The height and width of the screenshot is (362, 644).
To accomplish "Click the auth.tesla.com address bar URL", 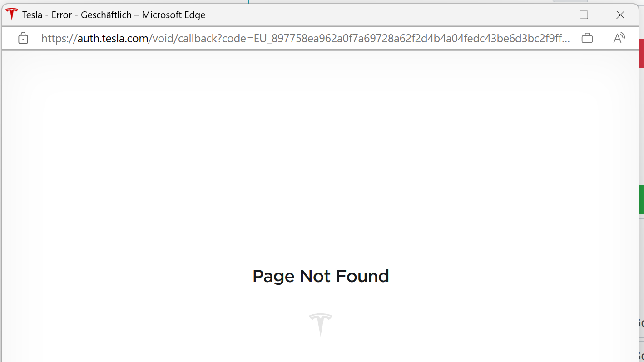I will click(x=113, y=39).
